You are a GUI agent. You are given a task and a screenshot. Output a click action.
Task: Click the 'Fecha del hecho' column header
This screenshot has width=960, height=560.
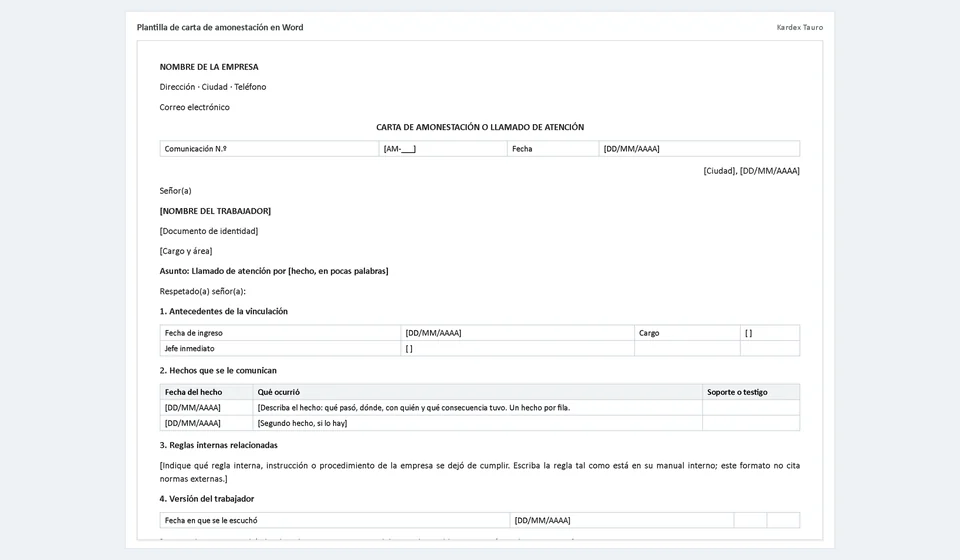pos(206,392)
